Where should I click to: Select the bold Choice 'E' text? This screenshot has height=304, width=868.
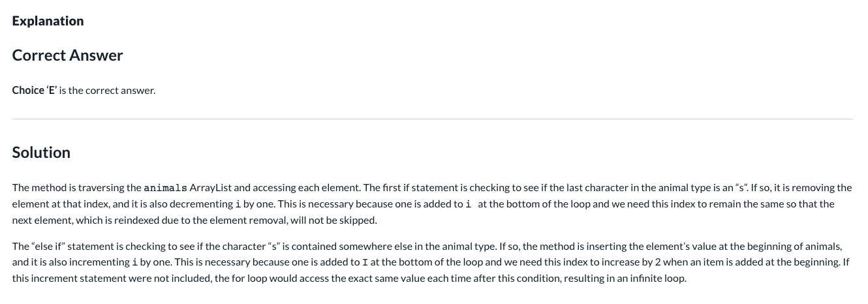pos(35,90)
